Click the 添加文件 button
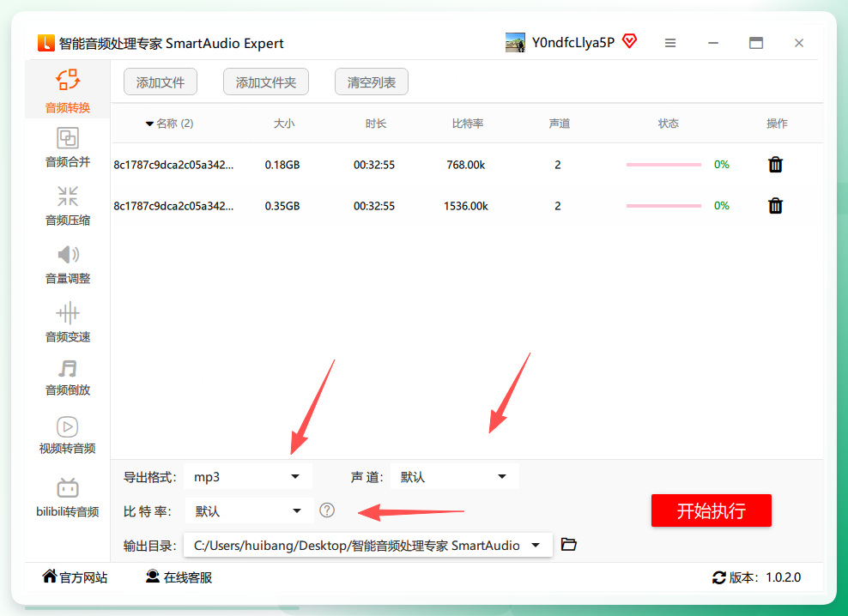 [x=161, y=82]
